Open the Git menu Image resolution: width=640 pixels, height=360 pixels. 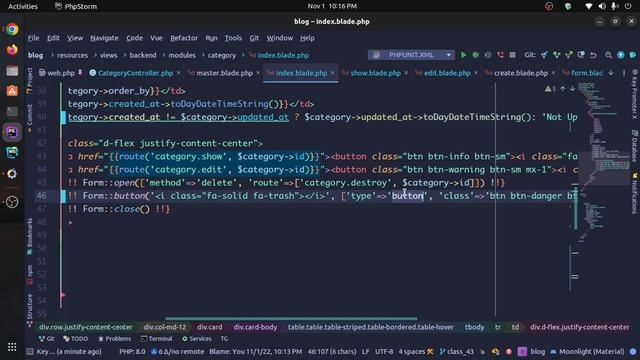(x=254, y=38)
